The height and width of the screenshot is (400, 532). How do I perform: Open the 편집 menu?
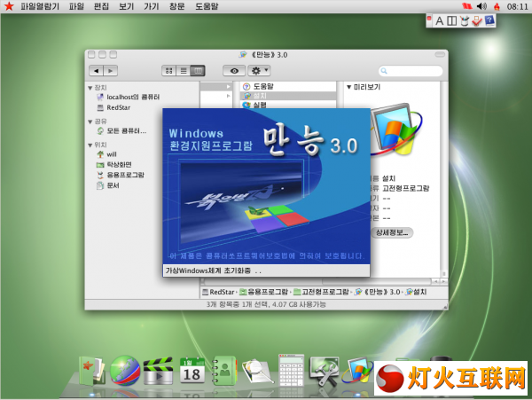[x=101, y=6]
